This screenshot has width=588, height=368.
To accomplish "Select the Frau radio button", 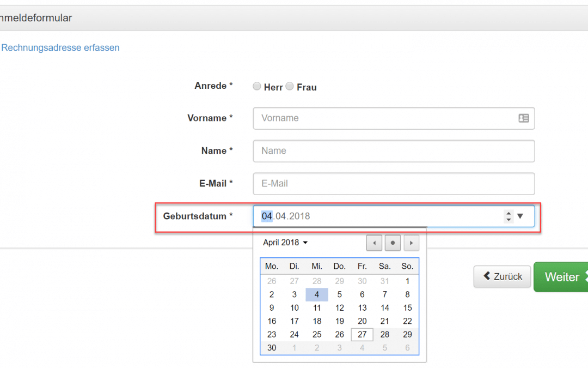I will [x=290, y=86].
